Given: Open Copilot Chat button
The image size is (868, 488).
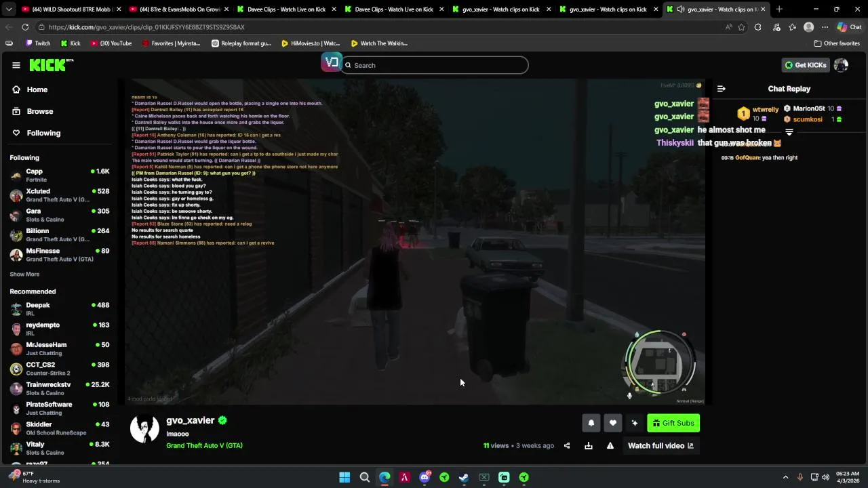Looking at the screenshot, I should [850, 27].
